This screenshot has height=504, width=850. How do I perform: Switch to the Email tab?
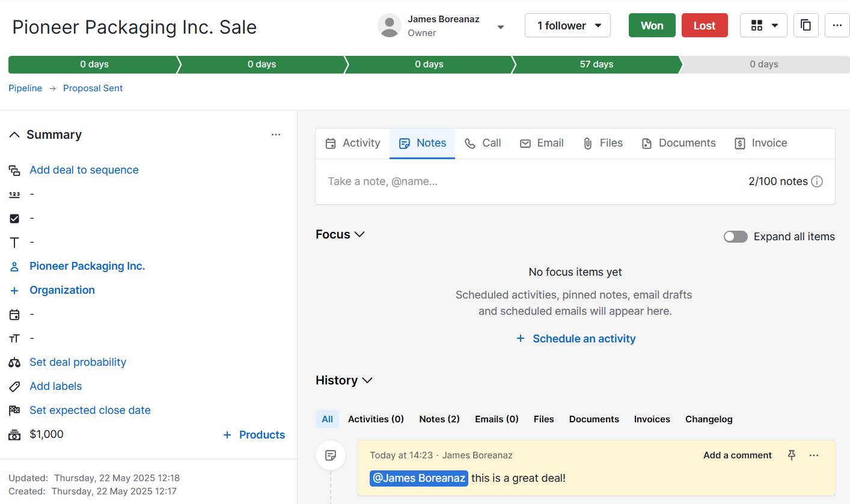tap(542, 143)
